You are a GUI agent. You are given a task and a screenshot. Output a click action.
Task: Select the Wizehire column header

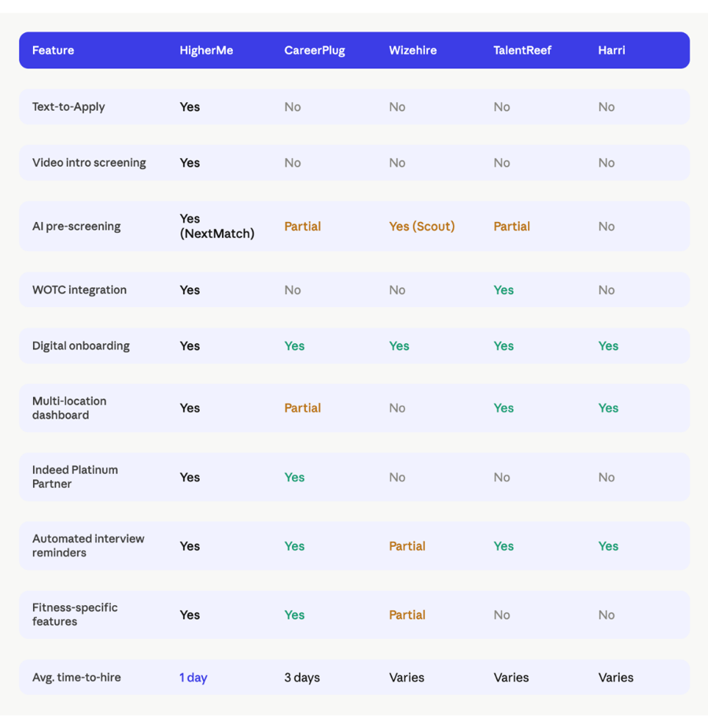coord(413,50)
